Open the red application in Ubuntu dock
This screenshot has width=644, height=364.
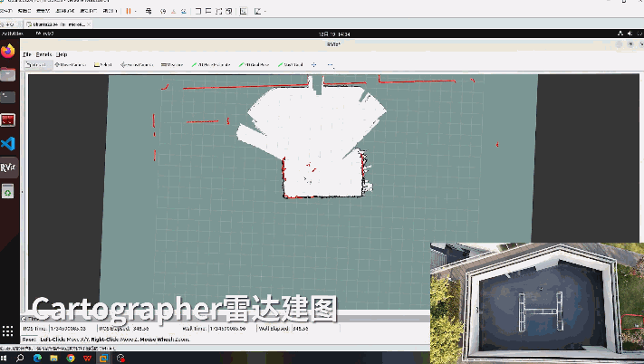pos(8,120)
